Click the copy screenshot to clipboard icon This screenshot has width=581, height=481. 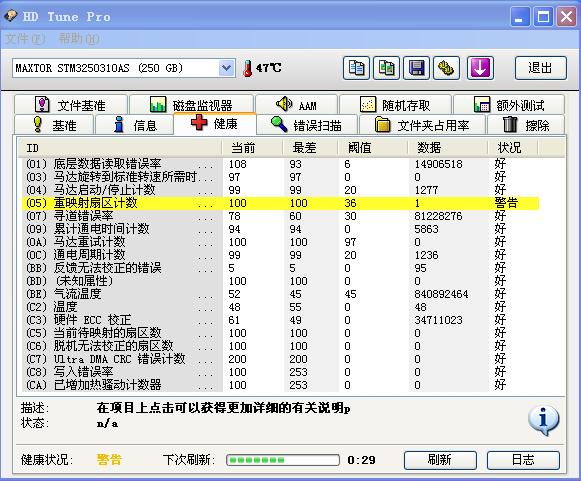point(386,68)
